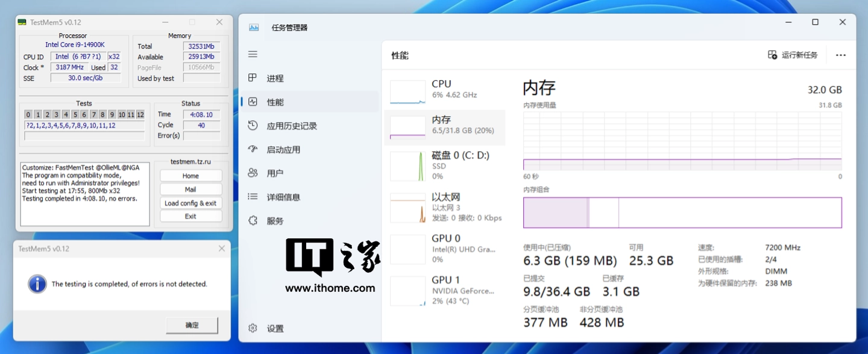Open the Services (服务) puzzle icon

click(253, 221)
